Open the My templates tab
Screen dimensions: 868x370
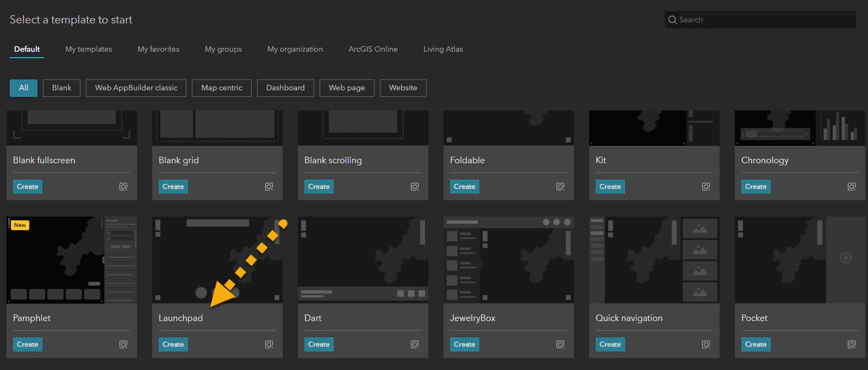click(x=89, y=49)
